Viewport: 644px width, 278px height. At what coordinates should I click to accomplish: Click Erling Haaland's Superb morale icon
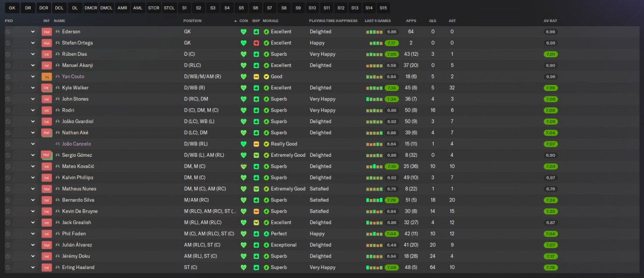(266, 267)
